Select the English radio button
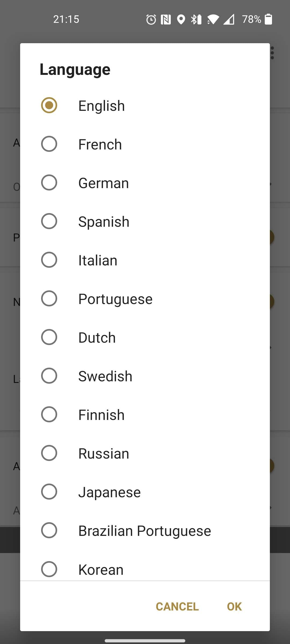Image resolution: width=290 pixels, height=644 pixels. 49,105
